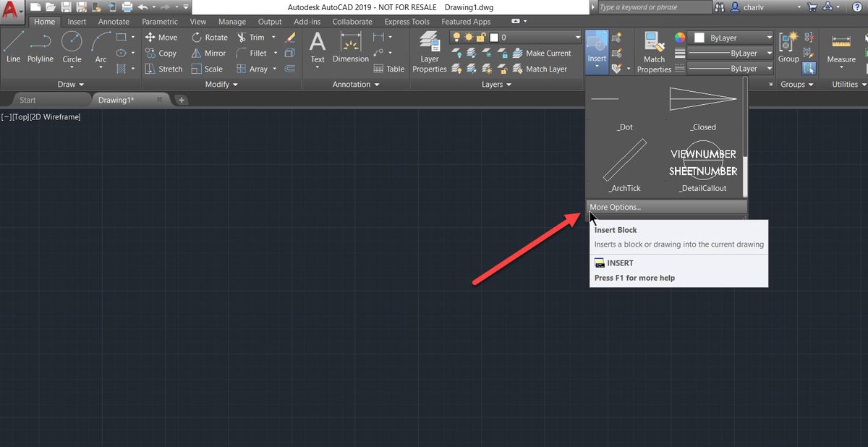Click the Match Layer button
This screenshot has height=447, width=868.
[x=540, y=69]
